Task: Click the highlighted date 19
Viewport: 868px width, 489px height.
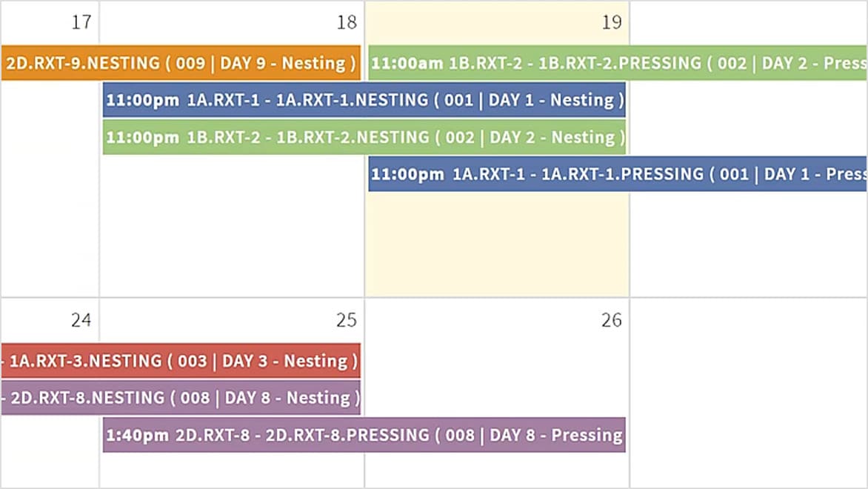Action: point(611,22)
